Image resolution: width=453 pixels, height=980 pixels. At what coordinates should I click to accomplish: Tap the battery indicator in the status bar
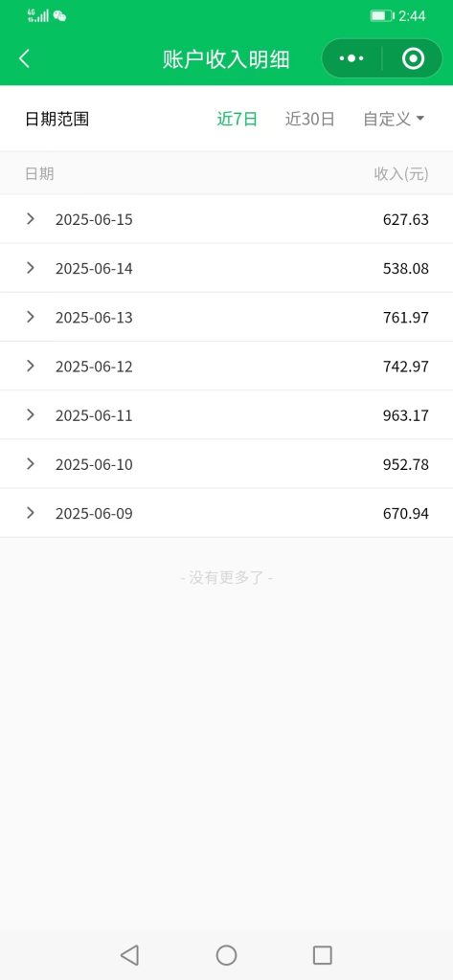click(x=382, y=15)
